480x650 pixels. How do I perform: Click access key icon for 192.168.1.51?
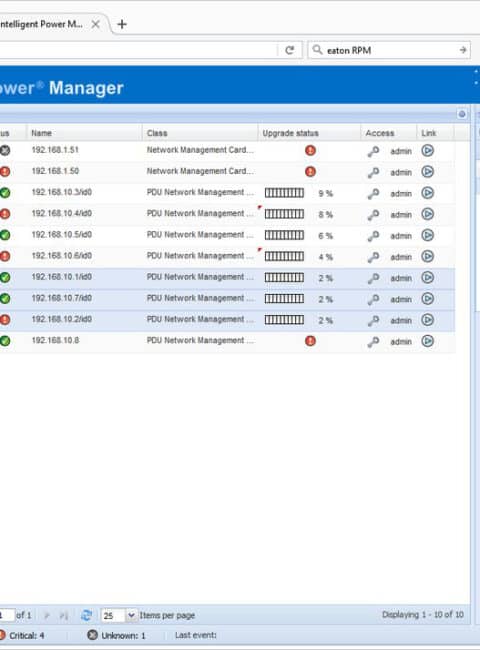click(x=373, y=151)
